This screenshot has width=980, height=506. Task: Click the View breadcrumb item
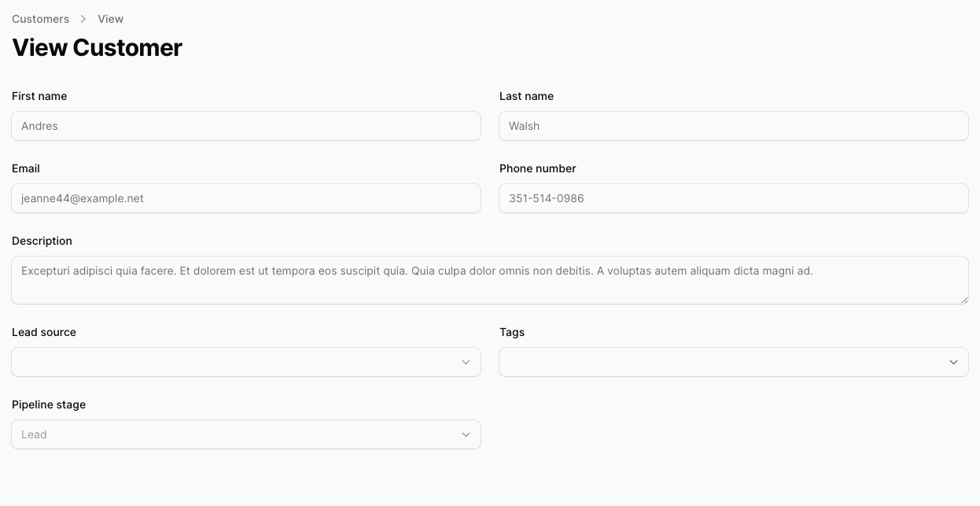(110, 19)
